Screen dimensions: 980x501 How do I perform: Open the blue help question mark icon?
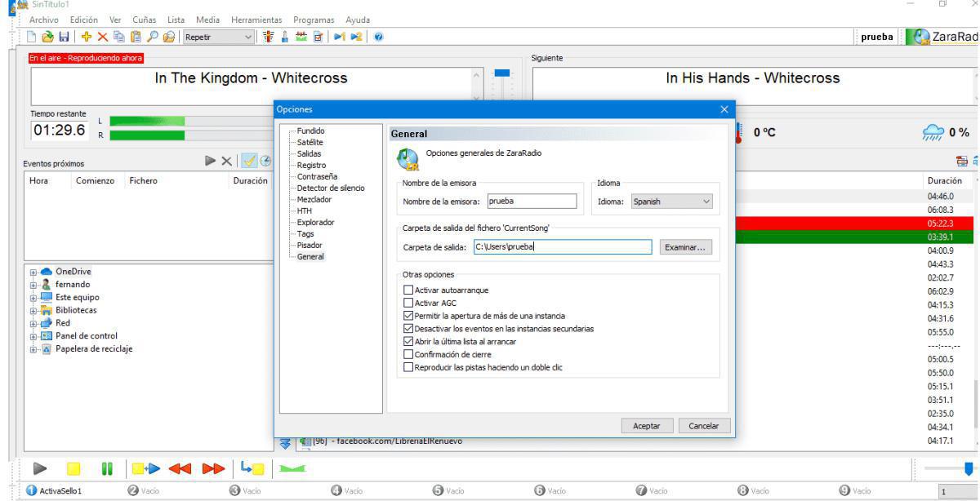(380, 38)
